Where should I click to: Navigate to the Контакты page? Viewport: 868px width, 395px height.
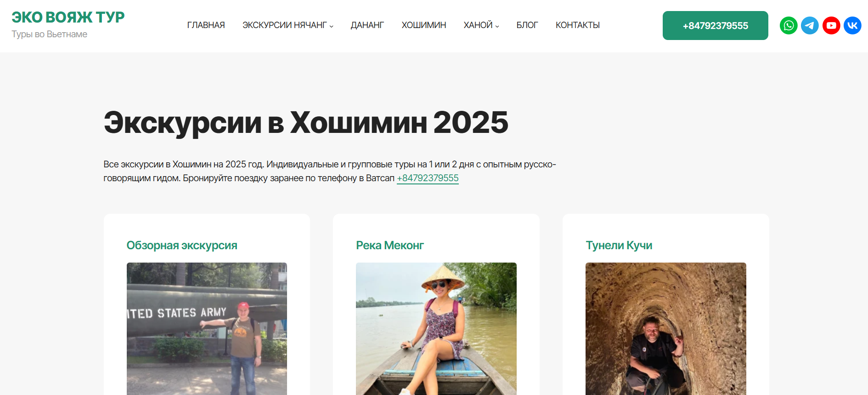(578, 25)
